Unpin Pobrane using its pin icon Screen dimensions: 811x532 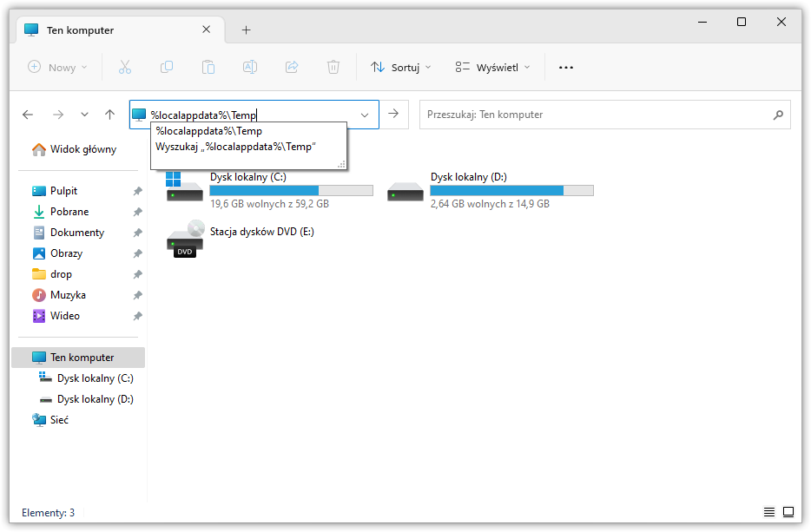coord(137,212)
